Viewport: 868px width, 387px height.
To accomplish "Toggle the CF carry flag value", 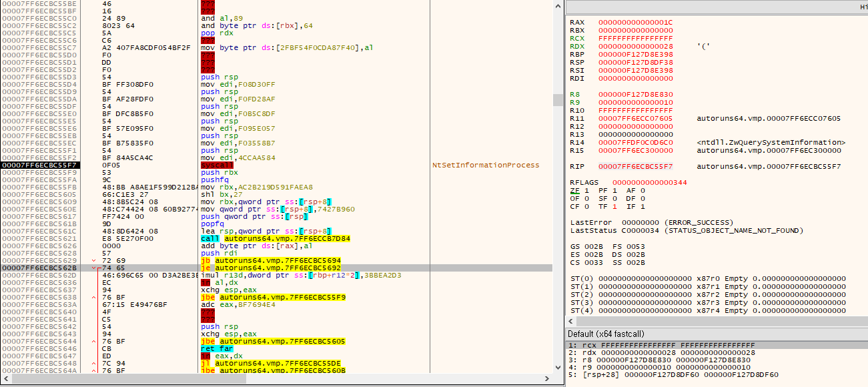I will (587, 206).
